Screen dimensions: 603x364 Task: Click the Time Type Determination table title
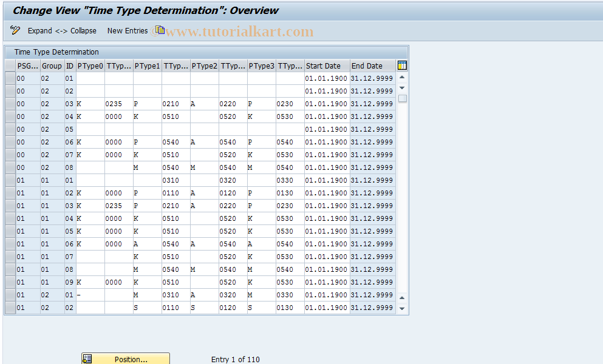[x=56, y=52]
